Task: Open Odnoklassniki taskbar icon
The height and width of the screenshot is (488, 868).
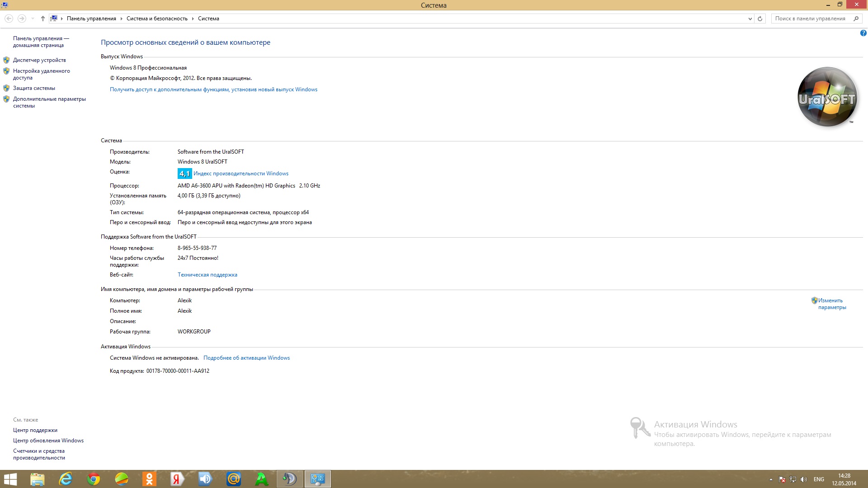Action: [x=149, y=479]
